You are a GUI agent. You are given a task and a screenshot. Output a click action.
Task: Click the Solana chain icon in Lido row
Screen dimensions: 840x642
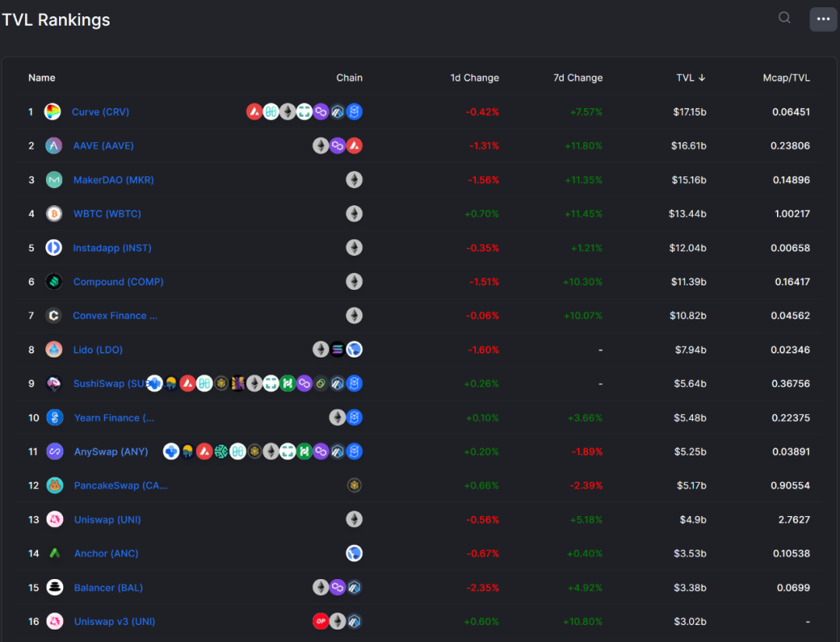tap(338, 350)
